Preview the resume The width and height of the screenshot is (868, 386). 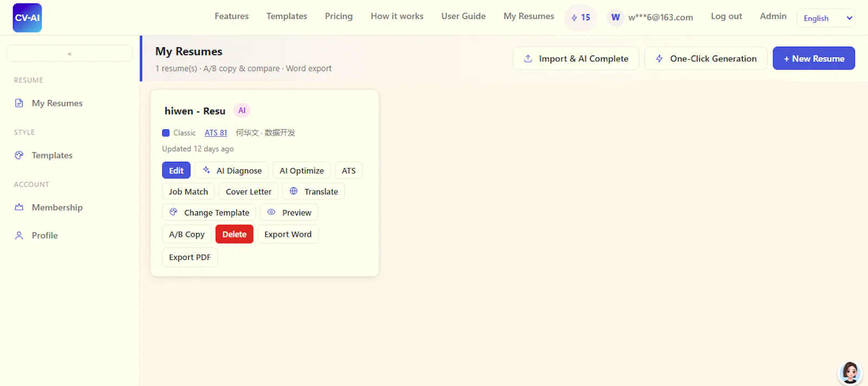pyautogui.click(x=289, y=213)
